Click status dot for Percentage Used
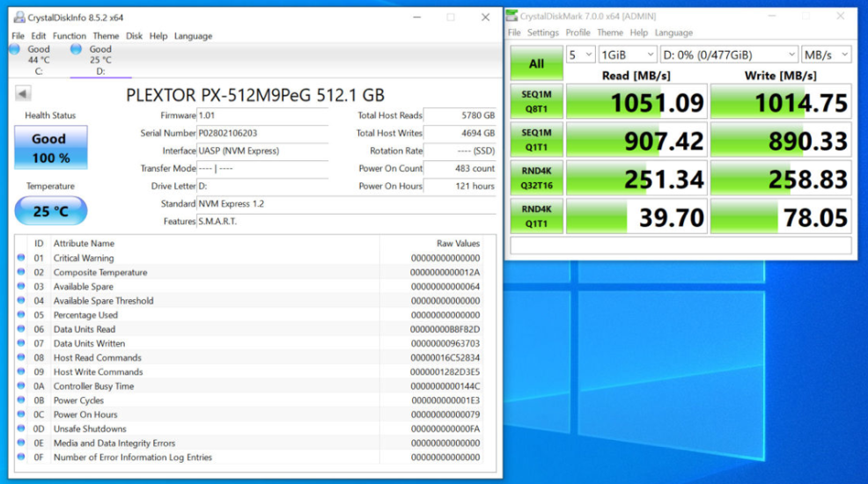Image resolution: width=868 pixels, height=484 pixels. 21,314
